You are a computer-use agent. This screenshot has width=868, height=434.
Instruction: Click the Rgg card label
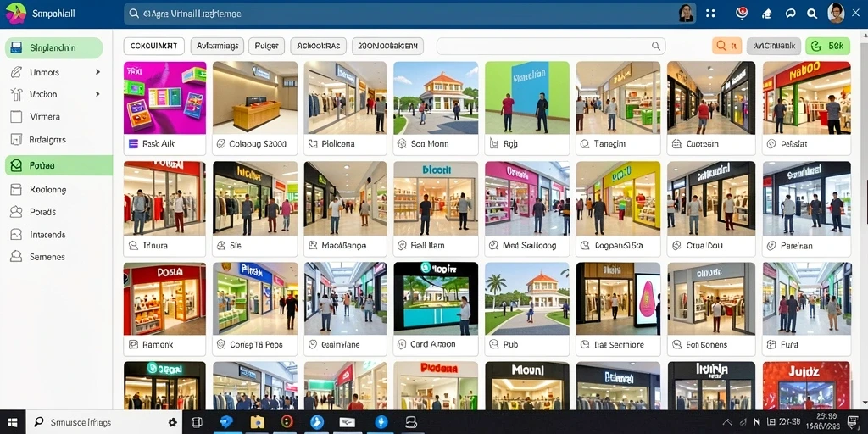(x=509, y=144)
